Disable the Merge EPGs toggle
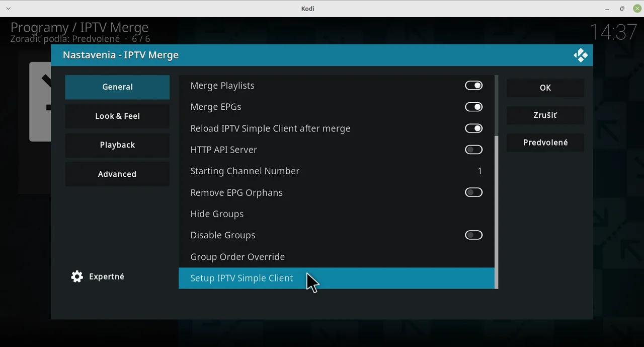The image size is (644, 347). pos(473,107)
